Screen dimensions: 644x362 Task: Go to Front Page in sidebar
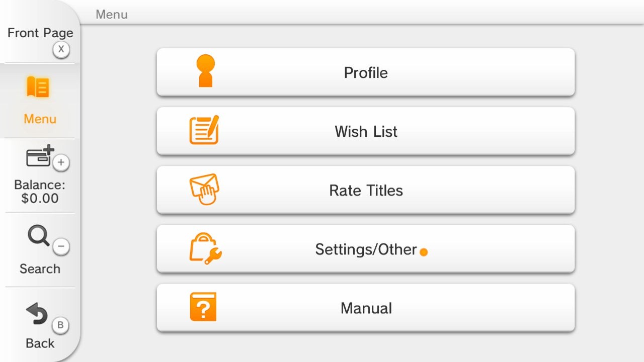click(x=40, y=33)
